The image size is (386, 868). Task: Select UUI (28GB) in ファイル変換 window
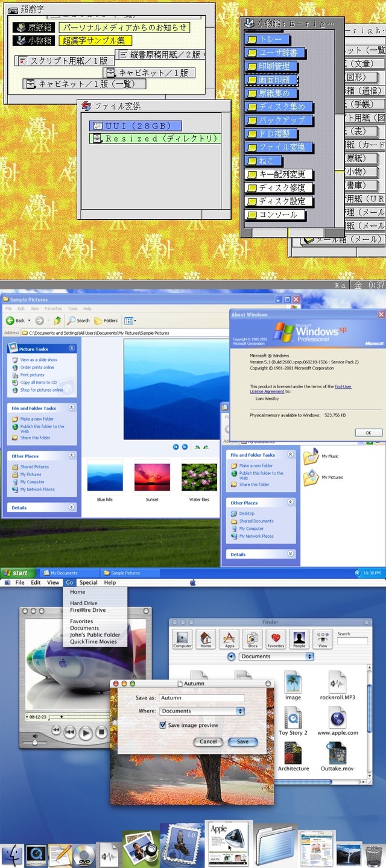click(136, 125)
